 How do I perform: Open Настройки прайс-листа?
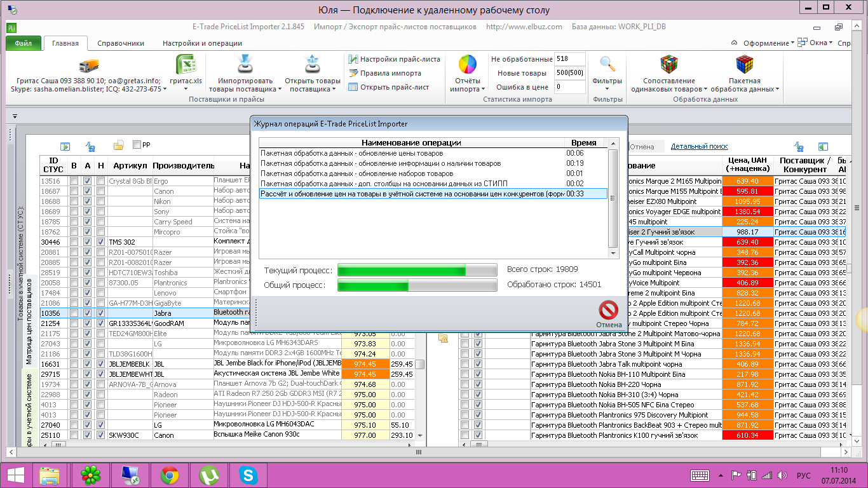394,59
